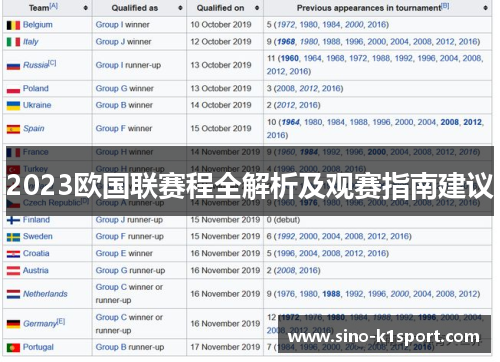Follow the Group C link in Germany row
Viewport: 500px width, 362px height.
111,317
